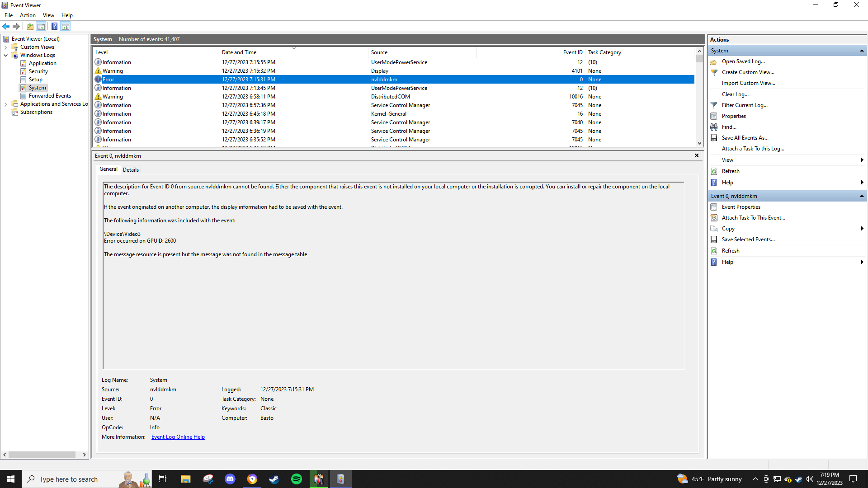
Task: Open the View submenu arrow in Actions
Action: tap(862, 160)
